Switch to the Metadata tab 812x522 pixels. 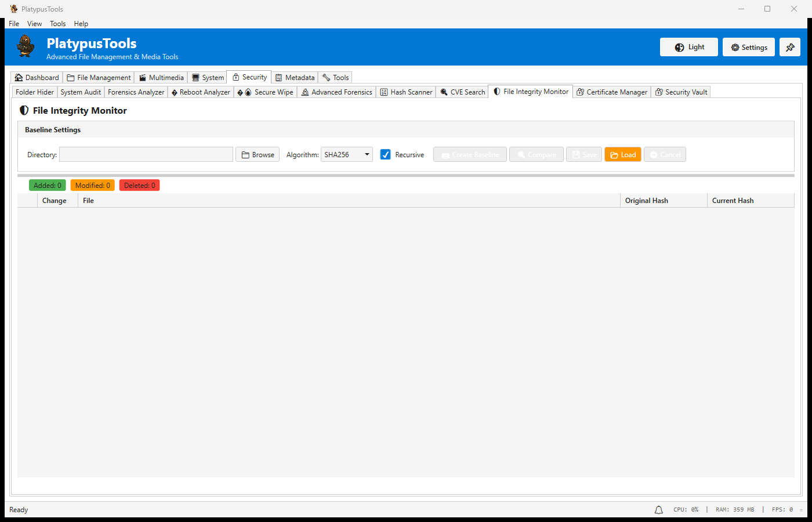pyautogui.click(x=295, y=77)
